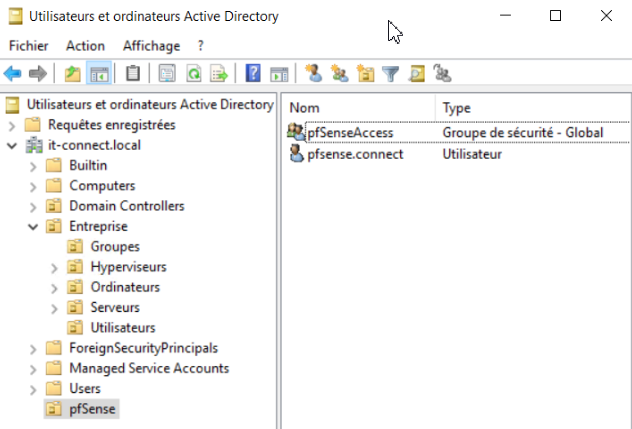This screenshot has width=632, height=429.
Task: Select the Hyperviseurs label in tree
Action: click(128, 267)
